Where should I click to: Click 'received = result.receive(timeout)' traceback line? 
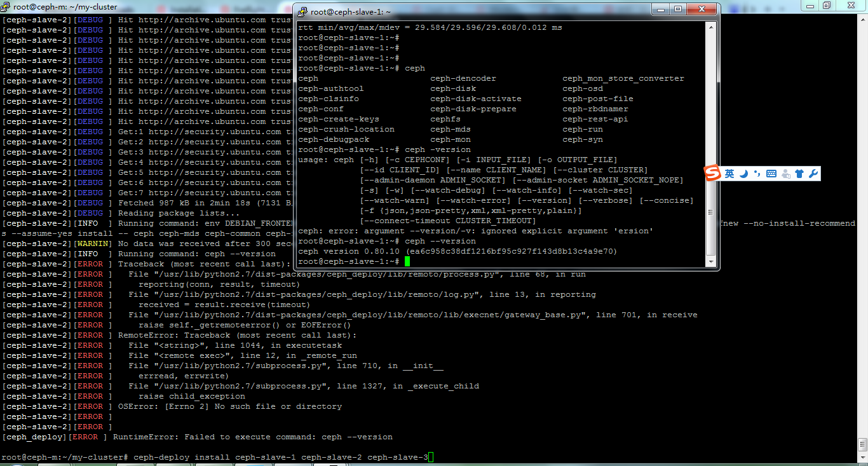pos(225,305)
